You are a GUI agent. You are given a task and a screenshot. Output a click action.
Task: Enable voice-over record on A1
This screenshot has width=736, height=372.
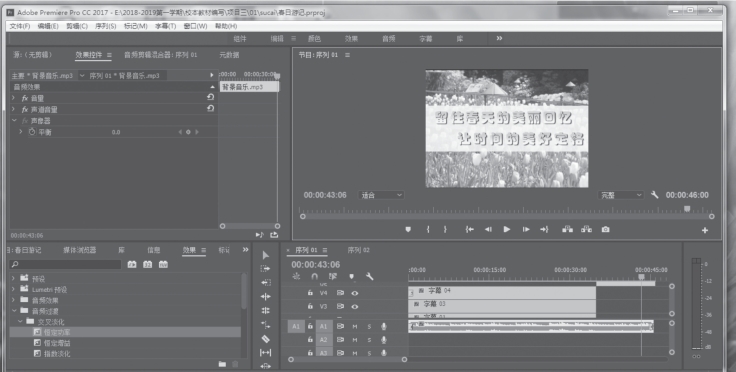click(383, 326)
